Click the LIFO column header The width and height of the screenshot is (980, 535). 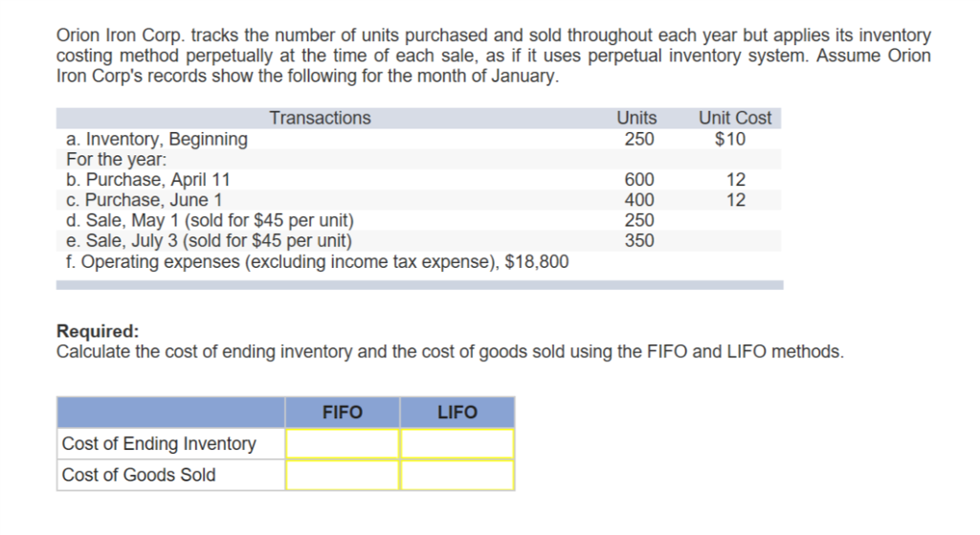click(x=457, y=412)
